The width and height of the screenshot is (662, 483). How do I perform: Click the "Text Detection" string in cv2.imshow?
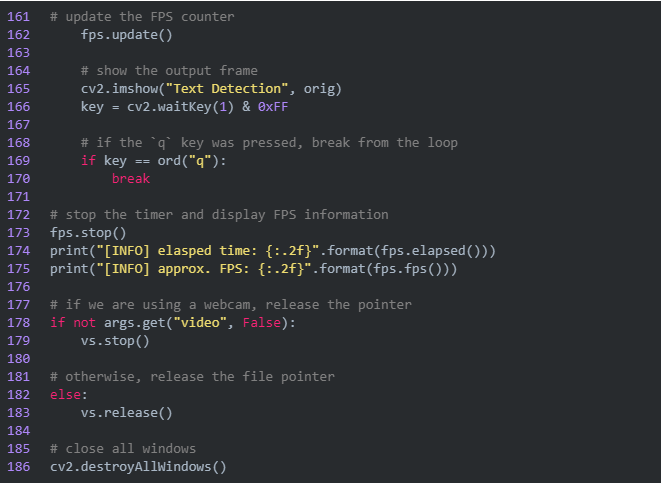[x=227, y=88]
